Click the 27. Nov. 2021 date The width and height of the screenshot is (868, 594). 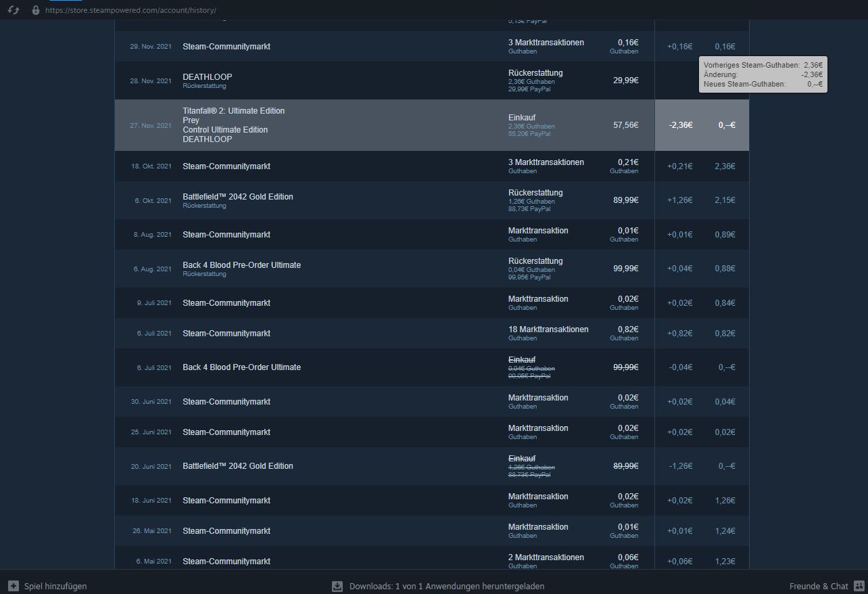[151, 126]
